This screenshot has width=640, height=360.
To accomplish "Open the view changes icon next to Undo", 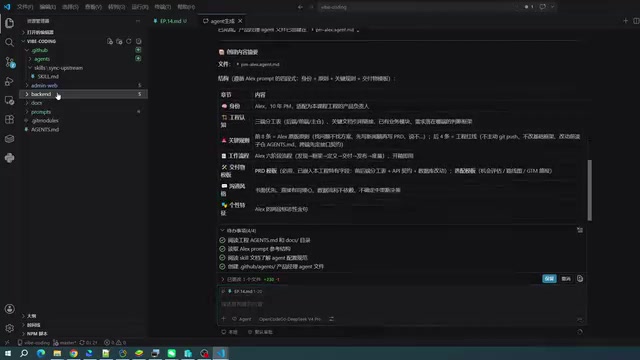I will tap(580, 279).
